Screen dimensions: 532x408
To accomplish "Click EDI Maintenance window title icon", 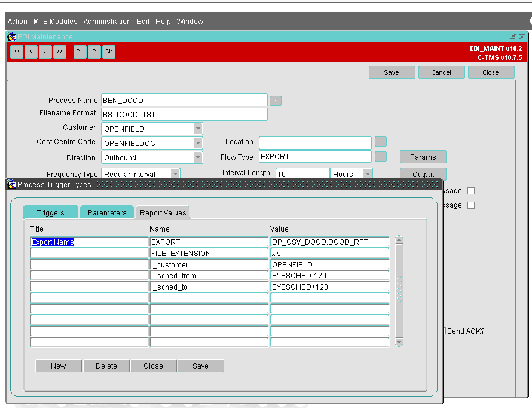I will pos(11,36).
